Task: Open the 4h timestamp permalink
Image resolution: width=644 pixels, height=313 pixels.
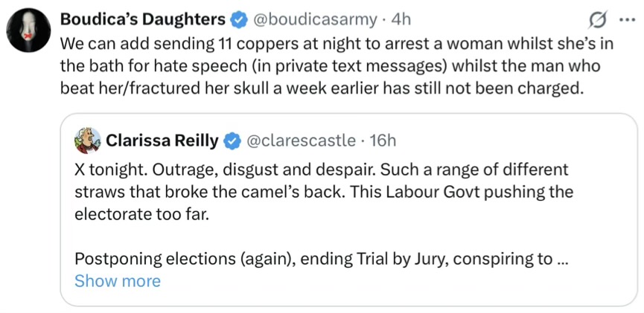Action: coord(401,19)
